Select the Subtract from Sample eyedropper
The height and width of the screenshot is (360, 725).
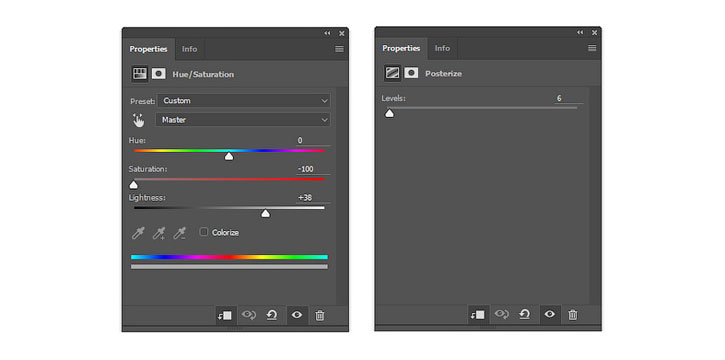pos(179,233)
